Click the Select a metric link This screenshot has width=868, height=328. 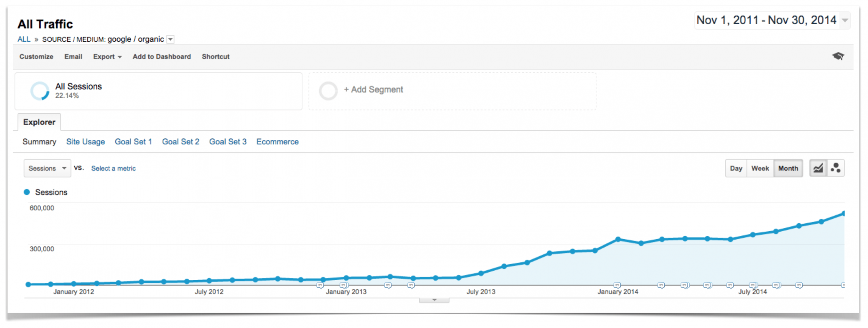tap(113, 168)
